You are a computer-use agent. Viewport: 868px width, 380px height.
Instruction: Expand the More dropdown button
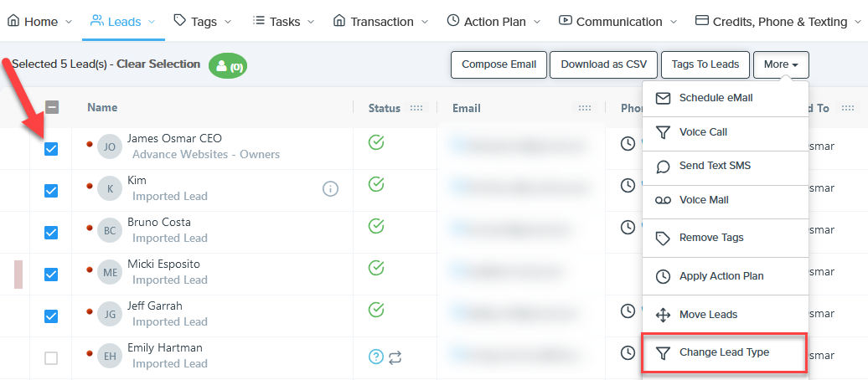pyautogui.click(x=780, y=64)
